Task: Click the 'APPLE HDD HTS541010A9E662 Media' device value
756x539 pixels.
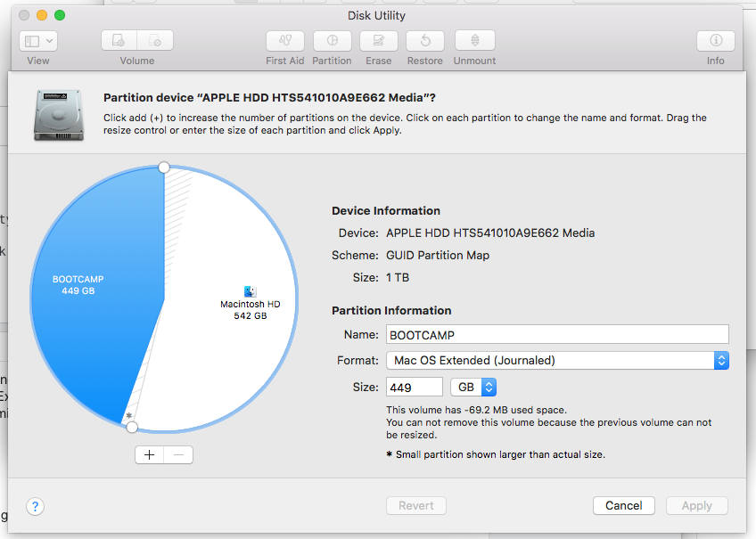Action: point(490,233)
